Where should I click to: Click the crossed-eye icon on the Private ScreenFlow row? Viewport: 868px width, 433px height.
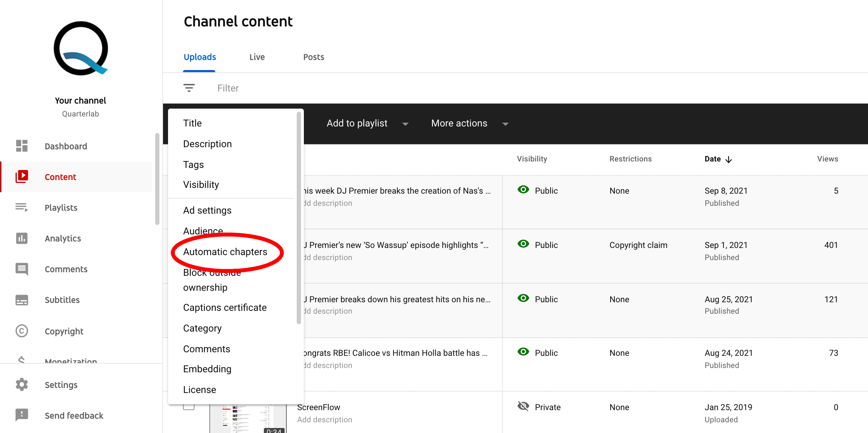(523, 406)
